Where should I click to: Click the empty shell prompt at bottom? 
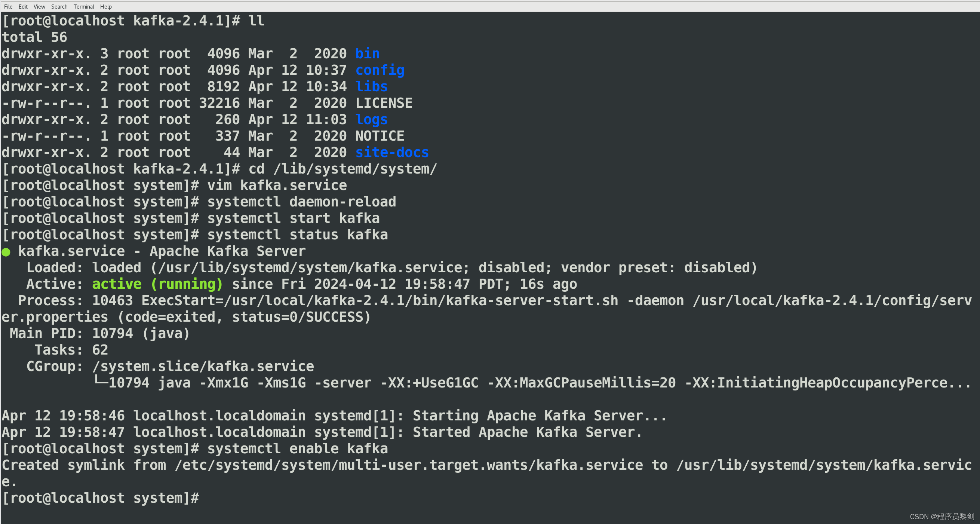[x=101, y=498]
